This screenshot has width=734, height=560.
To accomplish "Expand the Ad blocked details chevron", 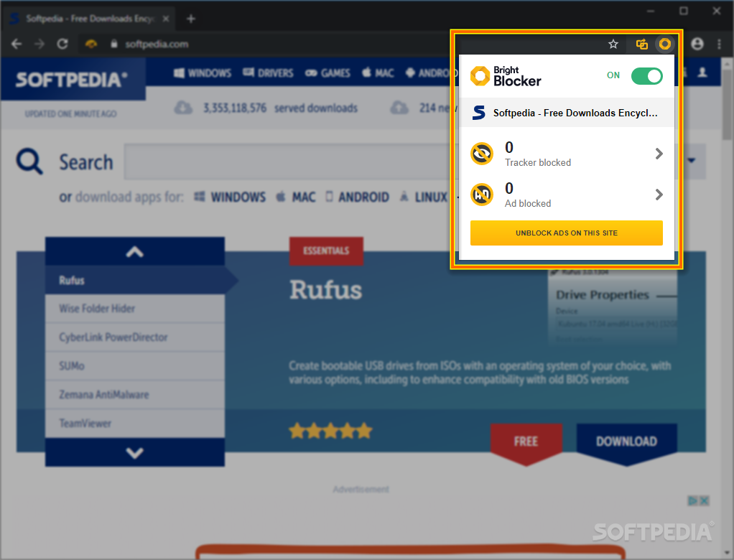I will click(x=659, y=195).
